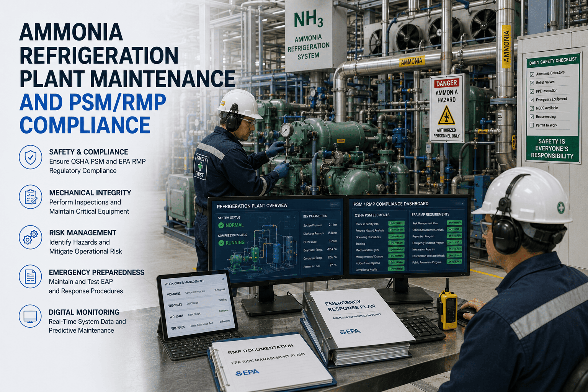Click the status badge for Incident Investigation

tap(396, 263)
